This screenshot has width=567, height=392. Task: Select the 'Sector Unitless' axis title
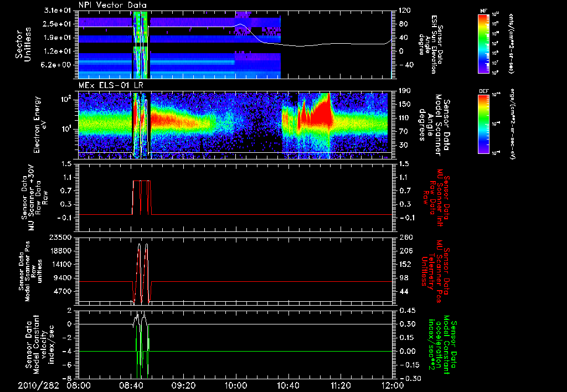(23, 45)
